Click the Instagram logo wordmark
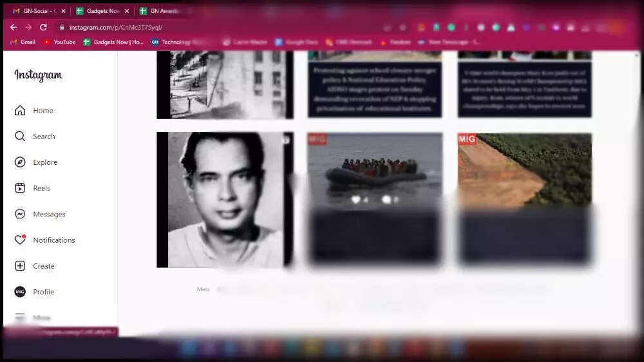 38,75
